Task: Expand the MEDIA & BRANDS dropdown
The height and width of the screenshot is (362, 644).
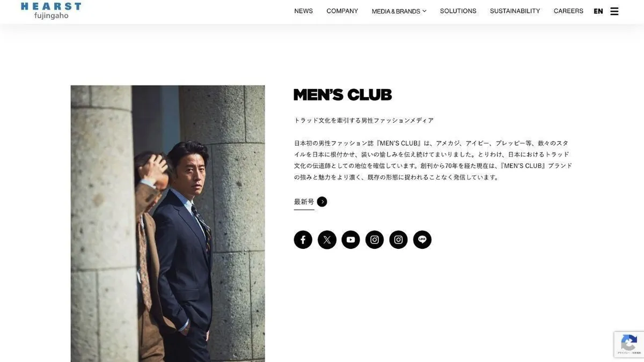Action: click(x=399, y=11)
